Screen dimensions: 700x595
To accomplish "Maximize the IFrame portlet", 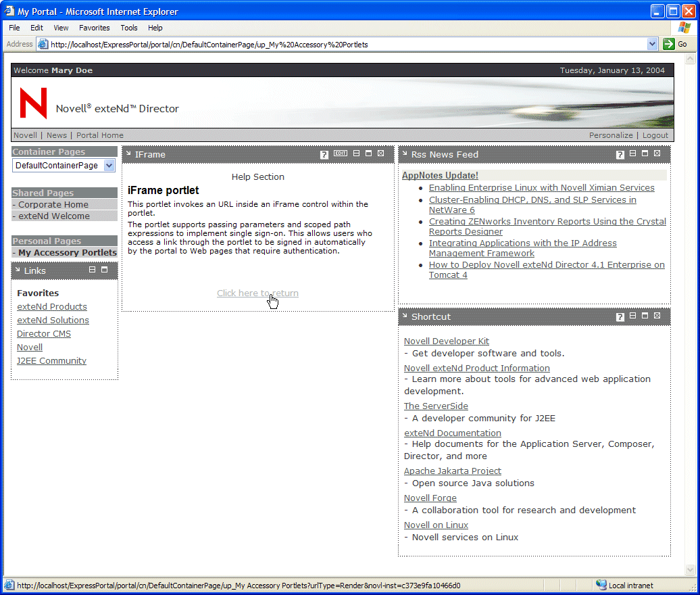I will 368,153.
